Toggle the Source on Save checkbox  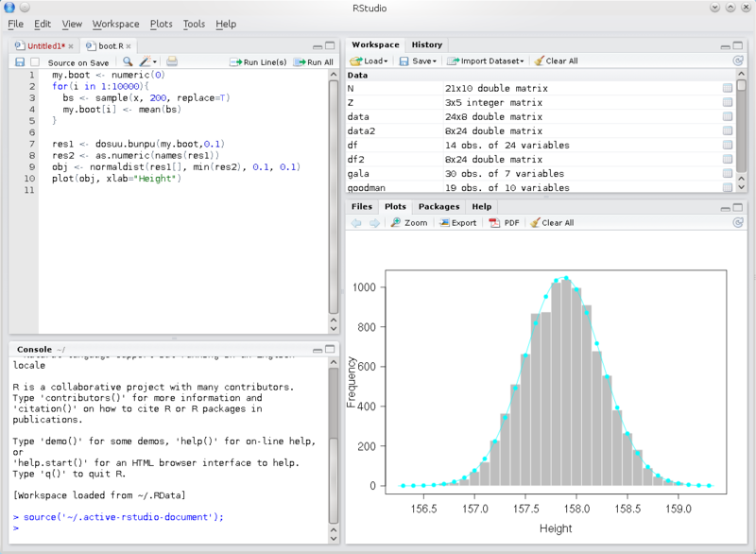click(x=35, y=62)
